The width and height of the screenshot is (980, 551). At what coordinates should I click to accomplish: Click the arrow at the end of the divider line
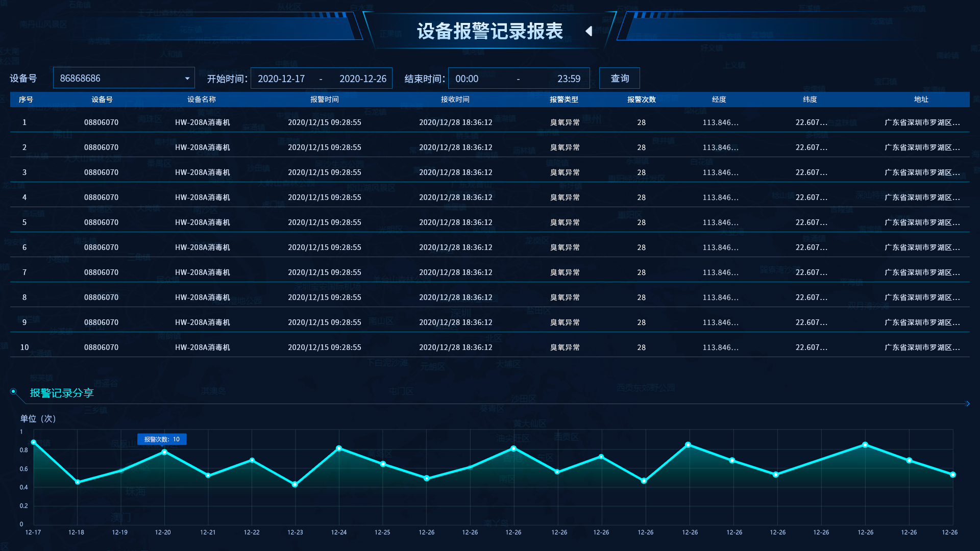coord(969,403)
